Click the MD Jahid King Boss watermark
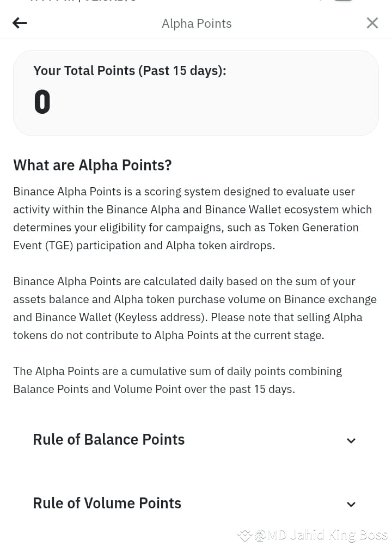 (x=321, y=535)
